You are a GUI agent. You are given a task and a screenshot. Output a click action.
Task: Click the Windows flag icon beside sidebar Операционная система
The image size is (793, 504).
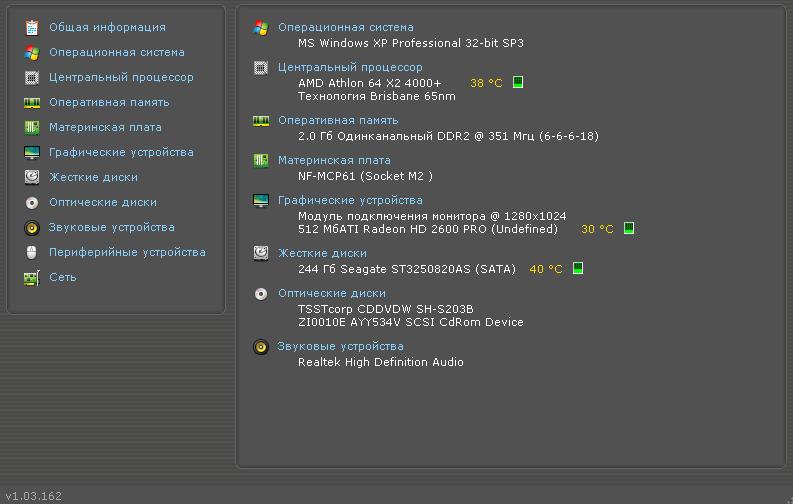point(32,53)
